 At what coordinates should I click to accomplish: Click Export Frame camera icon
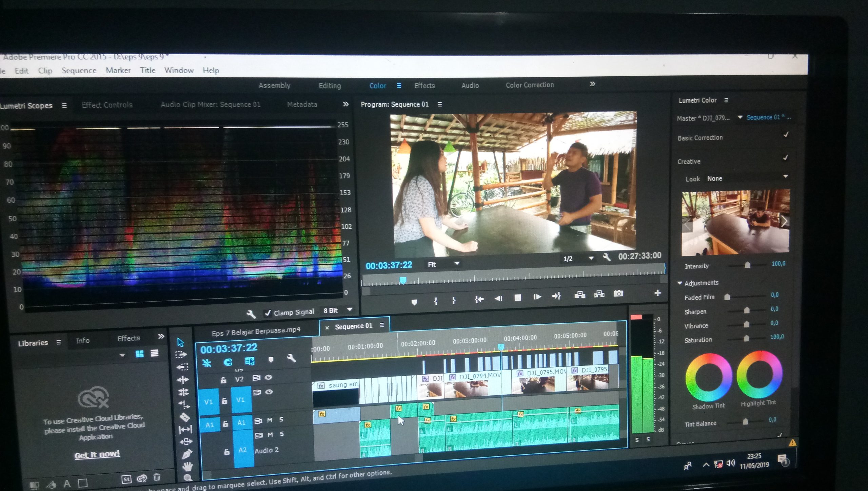click(x=618, y=294)
